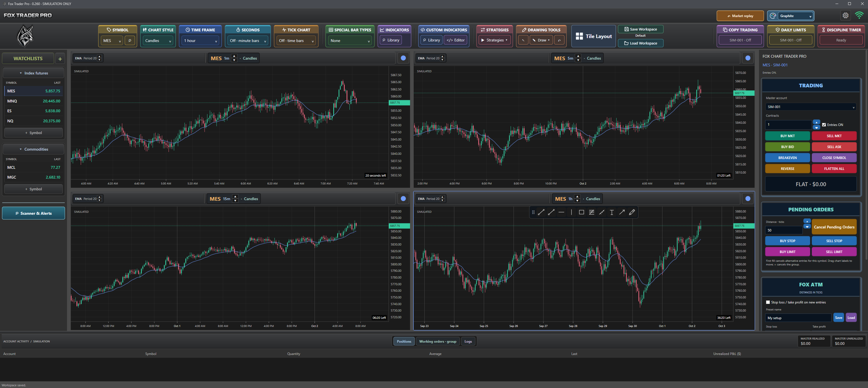The width and height of the screenshot is (868, 388).
Task: Click the blue circle on MES 1m chart
Action: point(403,58)
